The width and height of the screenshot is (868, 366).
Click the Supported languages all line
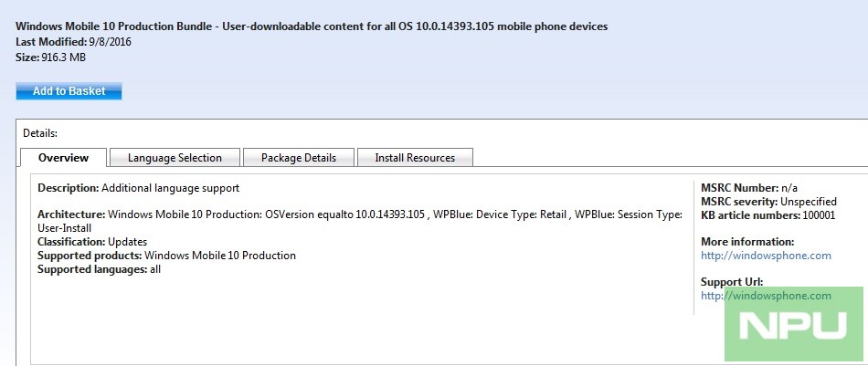(x=99, y=269)
